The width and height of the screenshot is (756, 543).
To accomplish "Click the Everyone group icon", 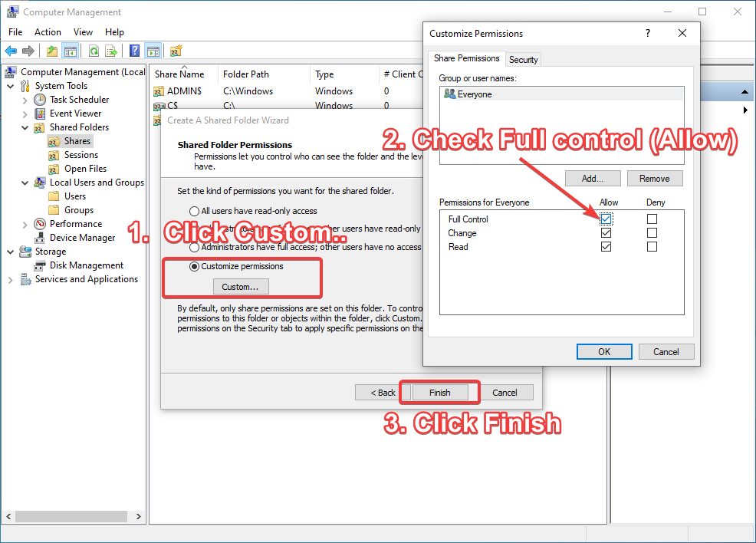I will 449,94.
